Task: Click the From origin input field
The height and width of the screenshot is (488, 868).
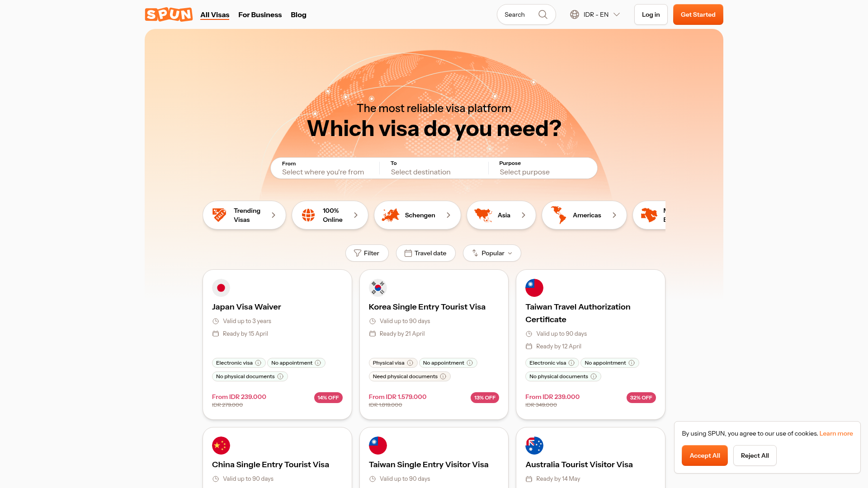Action: coord(325,168)
